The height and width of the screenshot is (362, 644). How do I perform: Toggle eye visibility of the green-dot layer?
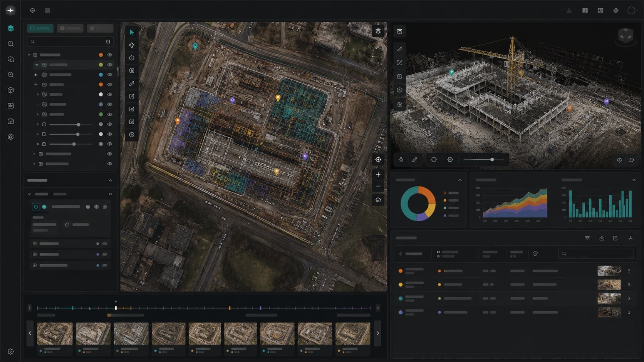coord(110,114)
